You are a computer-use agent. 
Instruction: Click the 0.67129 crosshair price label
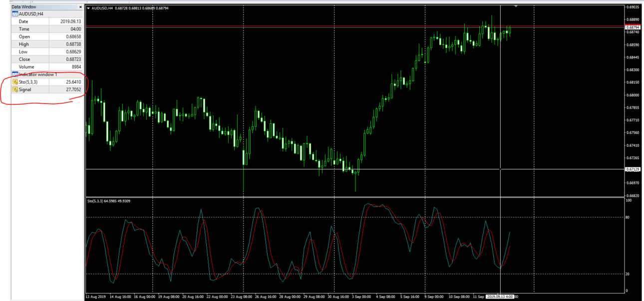click(x=633, y=169)
